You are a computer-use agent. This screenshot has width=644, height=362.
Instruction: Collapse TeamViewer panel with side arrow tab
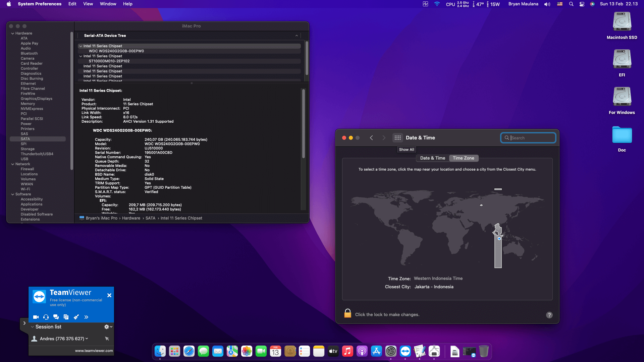(24, 323)
